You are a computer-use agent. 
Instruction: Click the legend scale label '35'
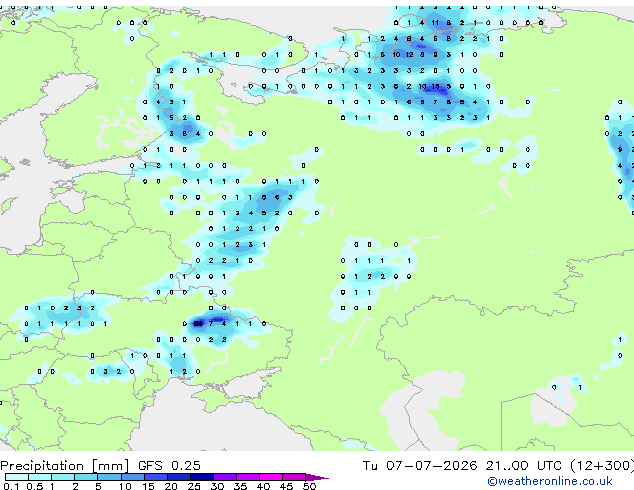[x=240, y=486]
